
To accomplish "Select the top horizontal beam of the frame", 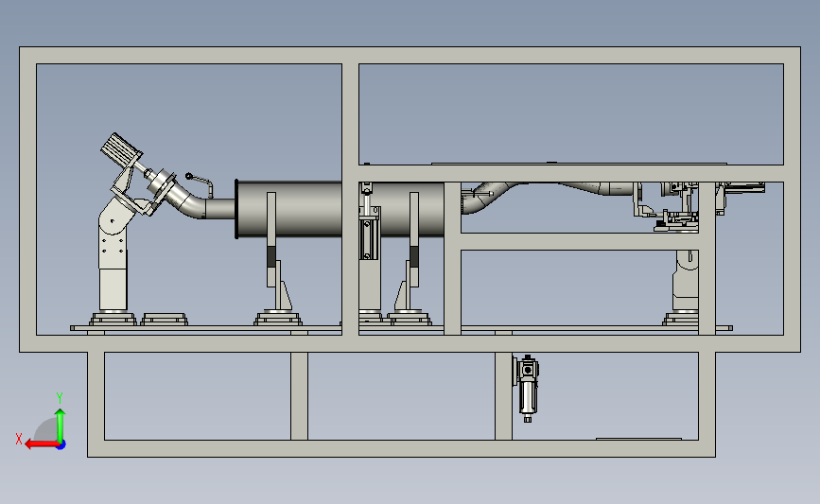I will (410, 56).
